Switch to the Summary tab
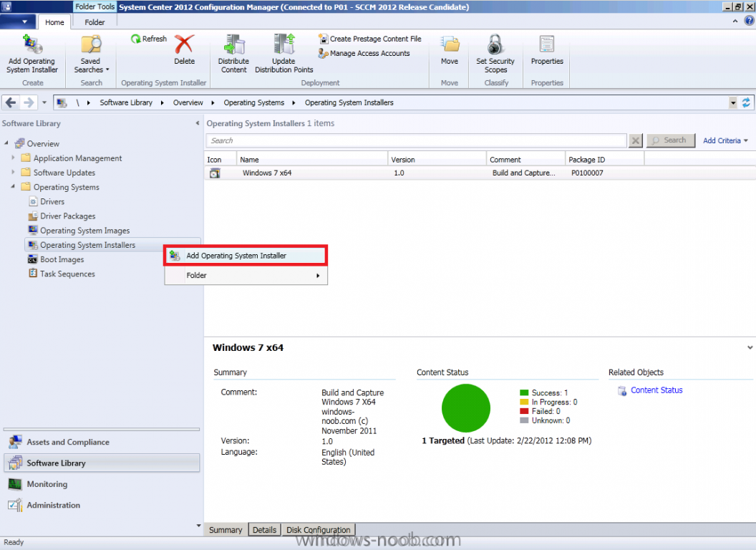This screenshot has height=550, width=756. (226, 530)
